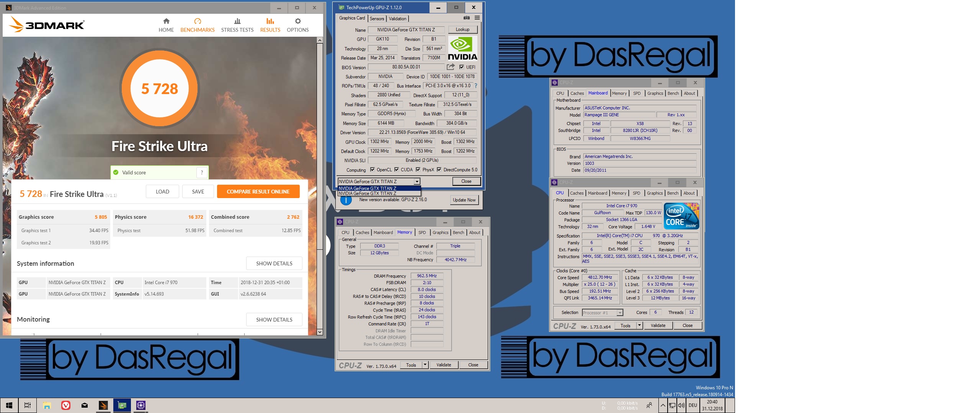Screen dimensions: 980x413
Task: Show details for Monitoring
Action: point(274,320)
